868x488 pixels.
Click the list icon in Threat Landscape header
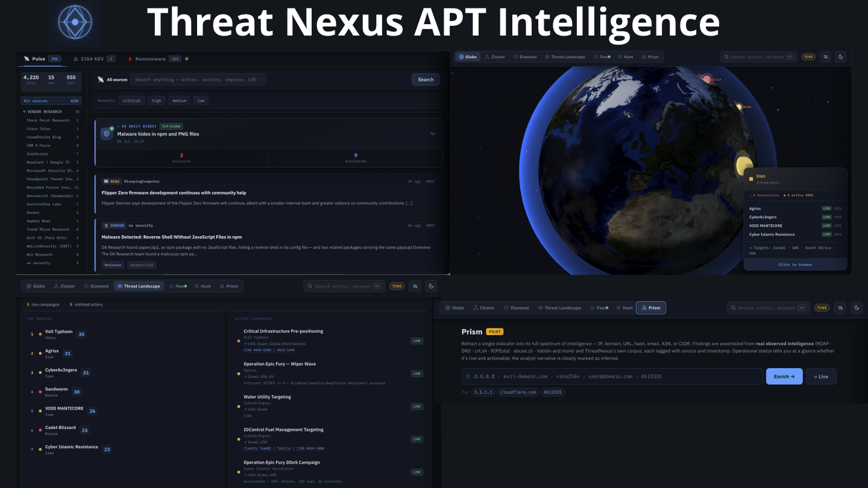pyautogui.click(x=414, y=286)
